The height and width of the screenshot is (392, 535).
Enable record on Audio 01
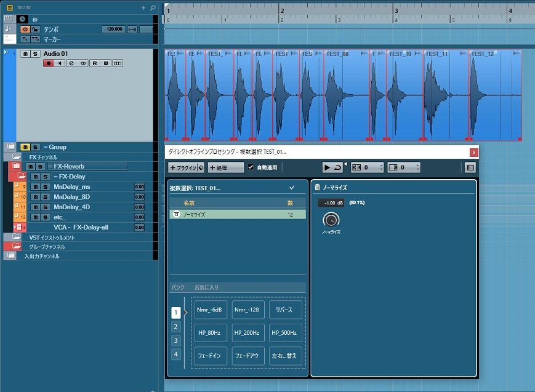click(x=48, y=63)
